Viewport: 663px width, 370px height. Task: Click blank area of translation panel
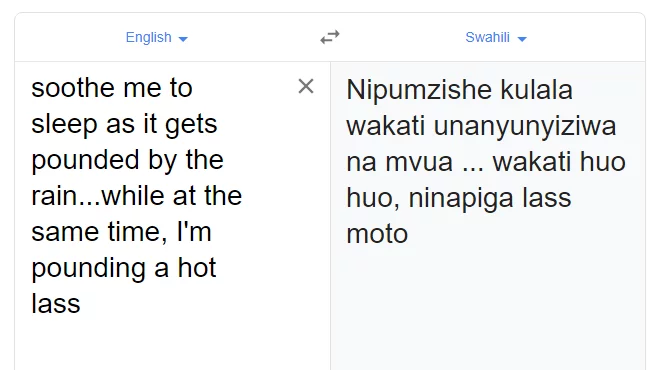[x=488, y=309]
